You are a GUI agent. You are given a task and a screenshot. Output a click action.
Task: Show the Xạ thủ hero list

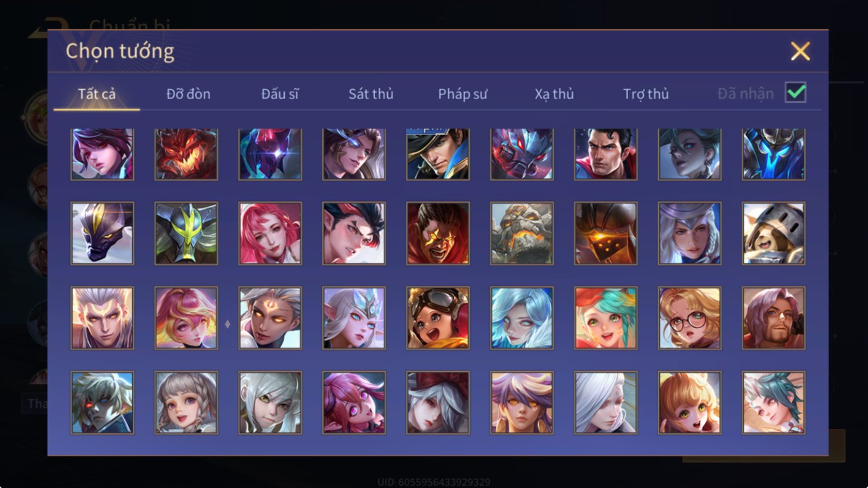(x=554, y=94)
